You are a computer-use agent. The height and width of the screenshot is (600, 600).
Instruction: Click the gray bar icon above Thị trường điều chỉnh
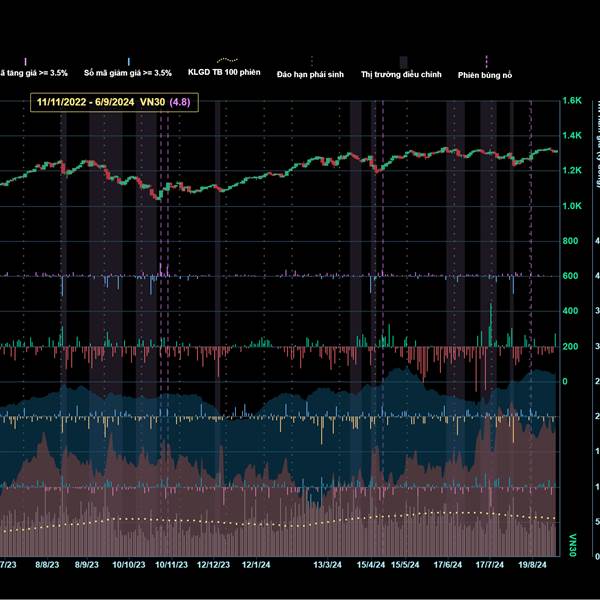403,61
